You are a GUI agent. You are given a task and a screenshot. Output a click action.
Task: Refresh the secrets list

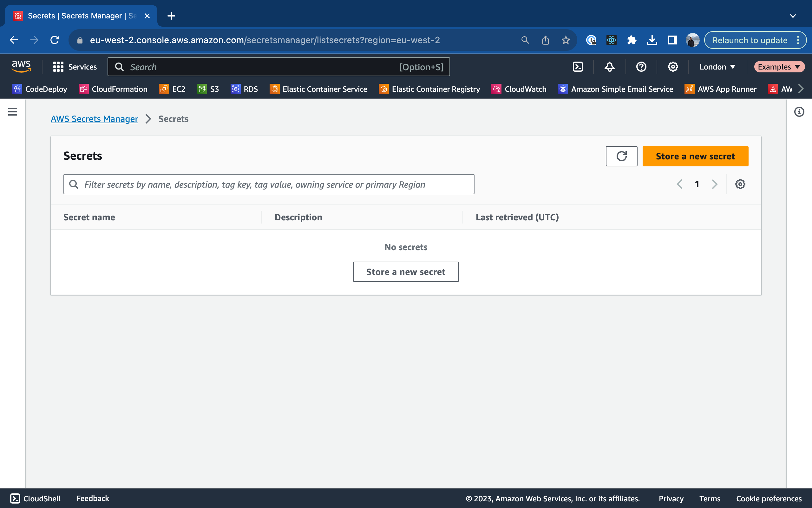(621, 156)
